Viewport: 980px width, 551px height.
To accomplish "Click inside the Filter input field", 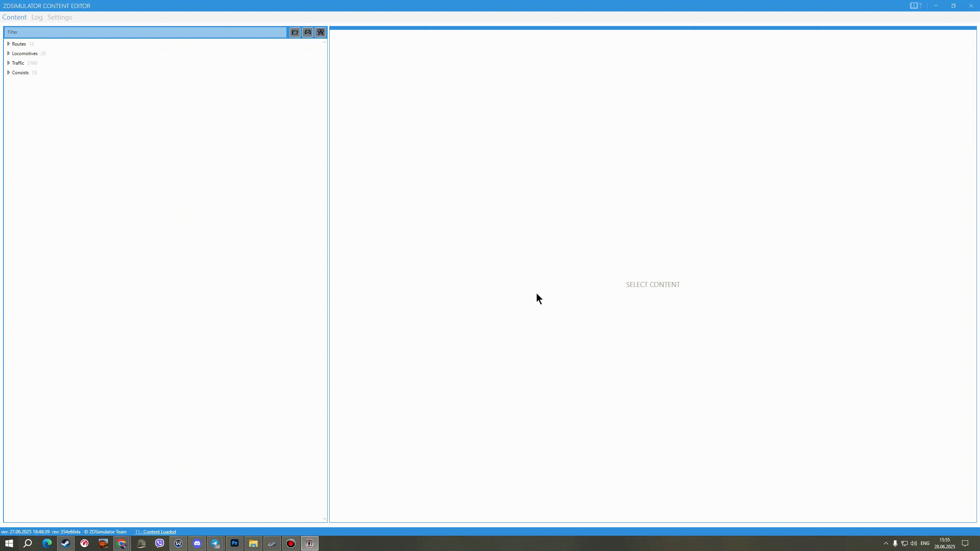I will tap(145, 32).
